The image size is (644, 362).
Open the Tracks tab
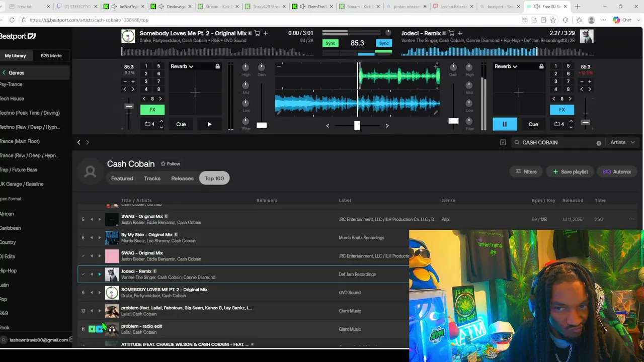click(152, 178)
